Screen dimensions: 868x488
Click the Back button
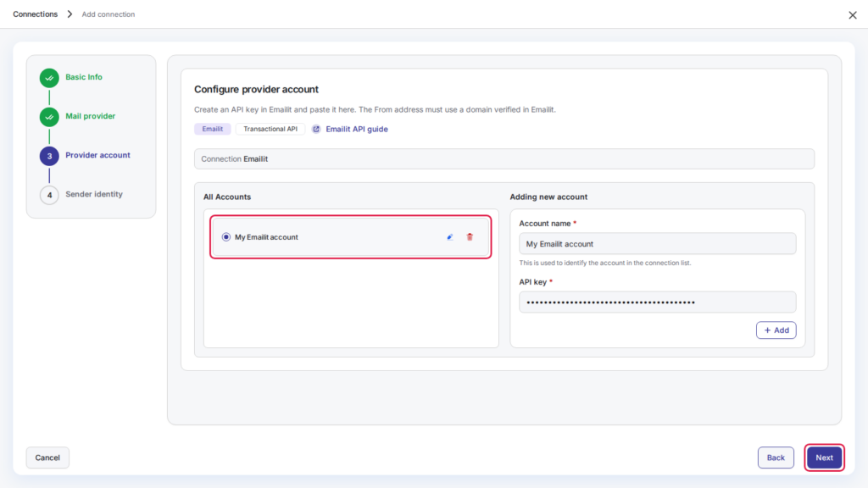776,457
